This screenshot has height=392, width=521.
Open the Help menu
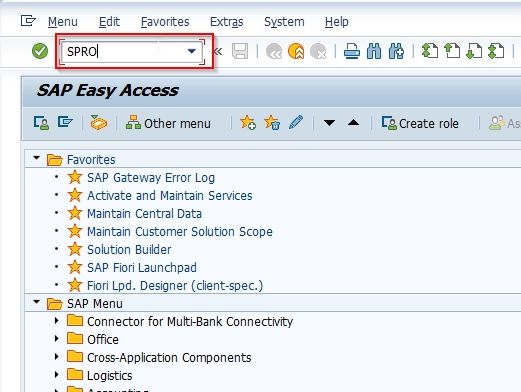coord(337,22)
